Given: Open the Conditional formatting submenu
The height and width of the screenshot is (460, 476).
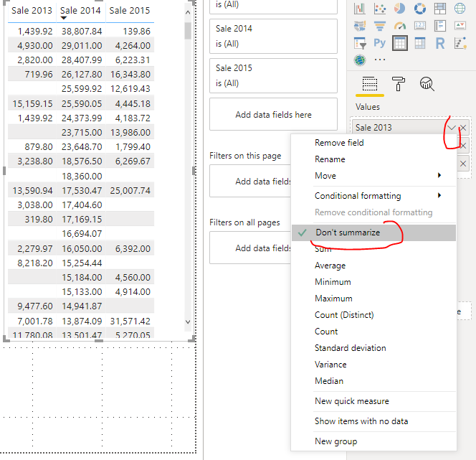Looking at the screenshot, I should click(x=373, y=196).
